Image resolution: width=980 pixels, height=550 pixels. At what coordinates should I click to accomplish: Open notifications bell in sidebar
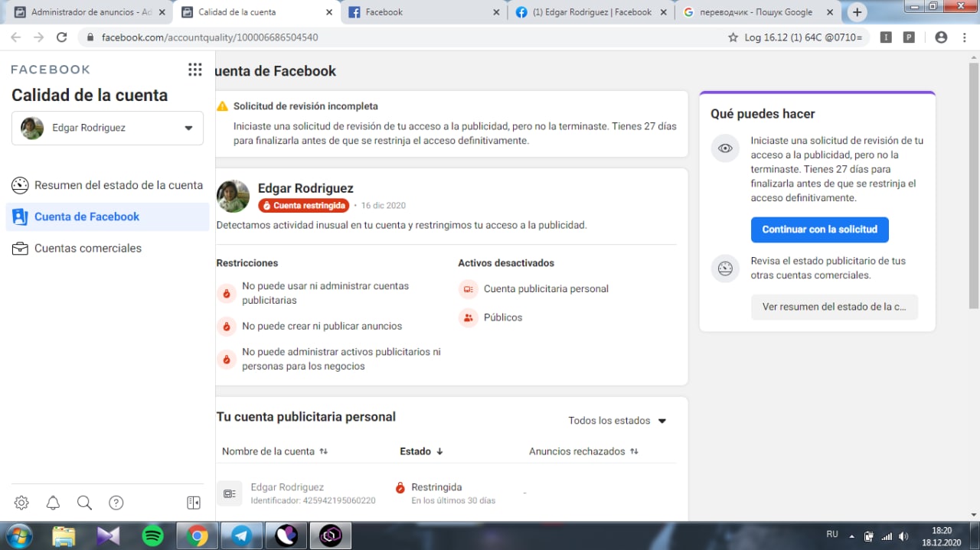point(53,503)
